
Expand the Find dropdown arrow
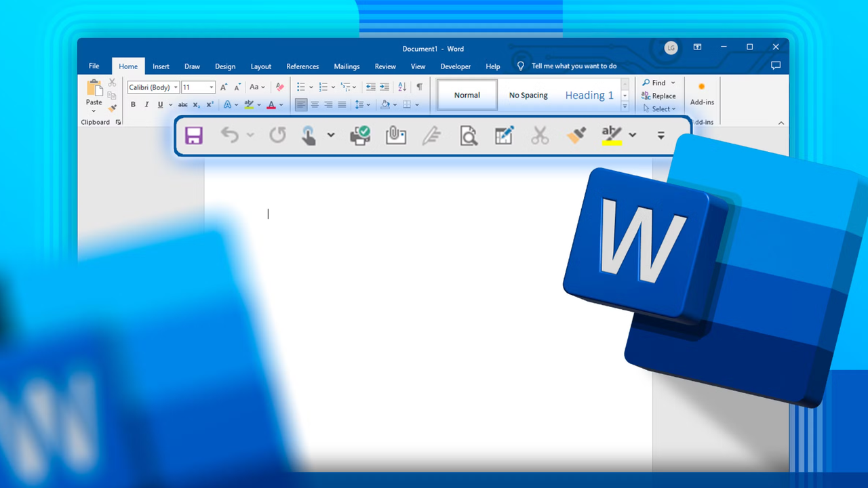[673, 83]
